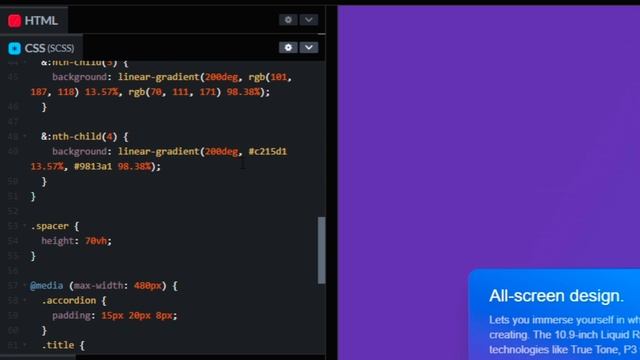This screenshot has height=360, width=640.
Task: Collapse the .spacer rule fold arrow
Action: click(x=25, y=226)
